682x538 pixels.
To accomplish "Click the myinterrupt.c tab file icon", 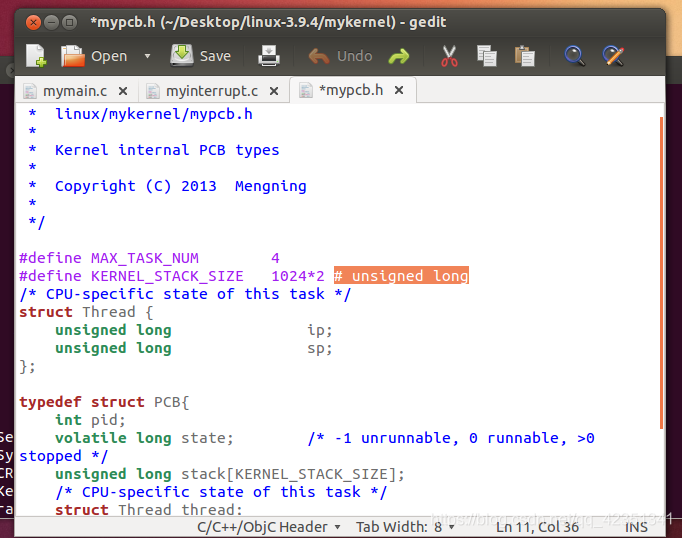I will click(153, 91).
